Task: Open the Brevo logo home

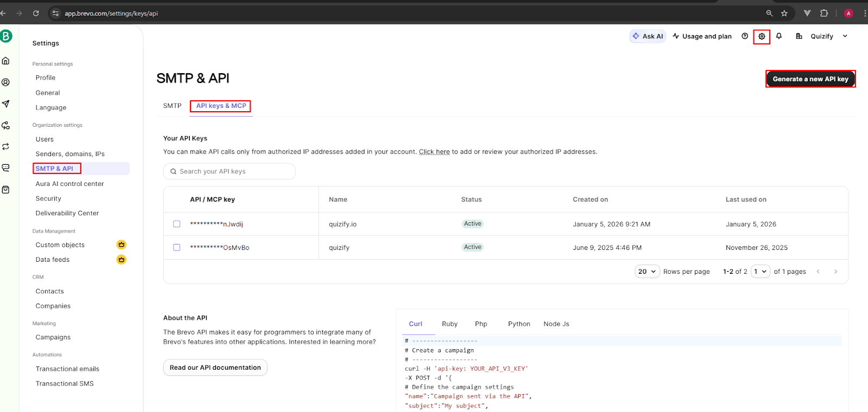Action: click(5, 36)
